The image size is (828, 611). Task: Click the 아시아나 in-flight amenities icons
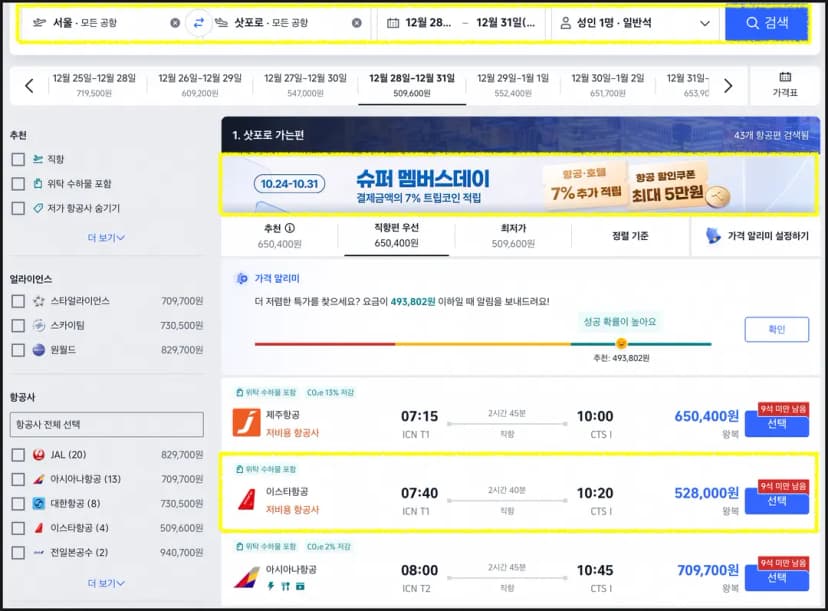tap(286, 586)
